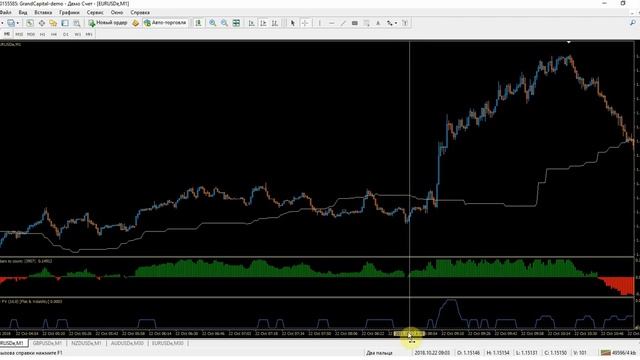Viewport: 640px width, 360px height.
Task: Switch to the GBPUSDe,M1 chart tab
Action: [47, 343]
